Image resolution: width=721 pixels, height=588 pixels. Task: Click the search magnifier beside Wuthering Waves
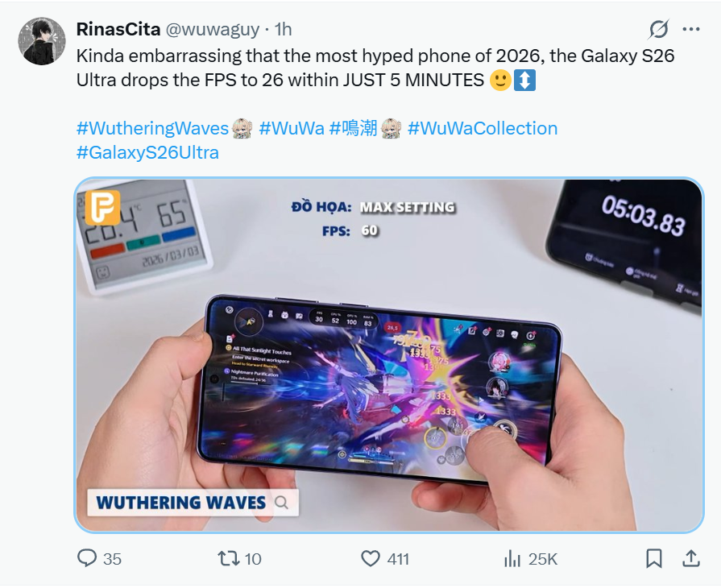tap(281, 503)
